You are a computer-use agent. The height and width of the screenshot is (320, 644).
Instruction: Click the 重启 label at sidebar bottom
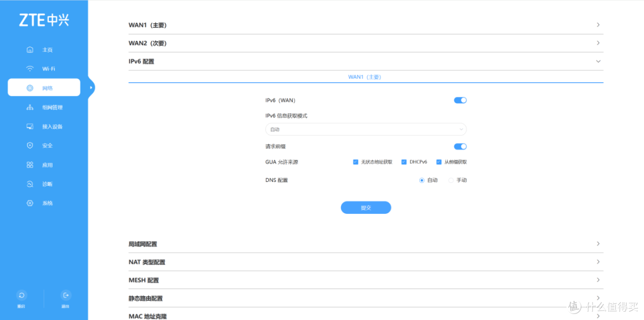21,306
